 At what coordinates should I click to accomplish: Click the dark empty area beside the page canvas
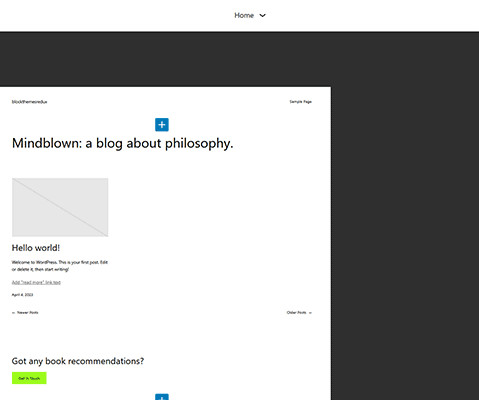pyautogui.click(x=405, y=217)
